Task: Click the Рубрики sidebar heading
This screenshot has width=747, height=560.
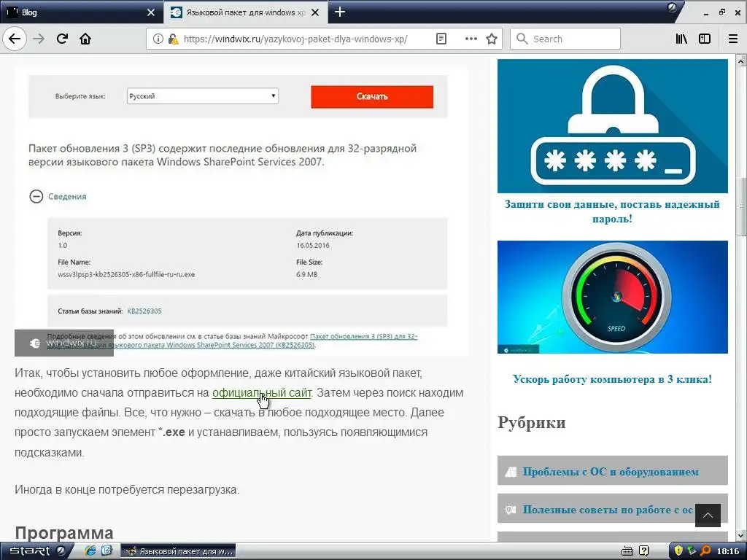Action: [532, 422]
